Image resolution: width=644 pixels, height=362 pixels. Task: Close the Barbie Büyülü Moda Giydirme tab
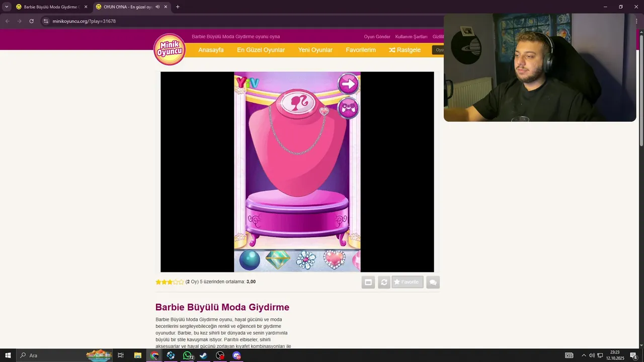coord(86,7)
